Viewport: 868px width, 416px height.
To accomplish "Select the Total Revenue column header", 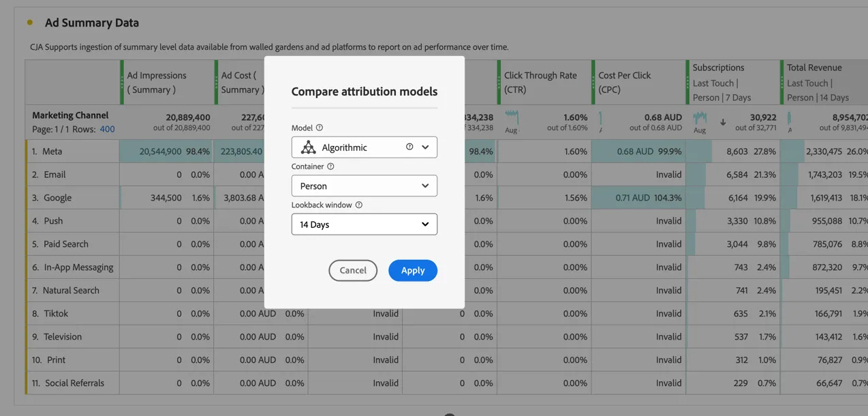I will (824, 83).
